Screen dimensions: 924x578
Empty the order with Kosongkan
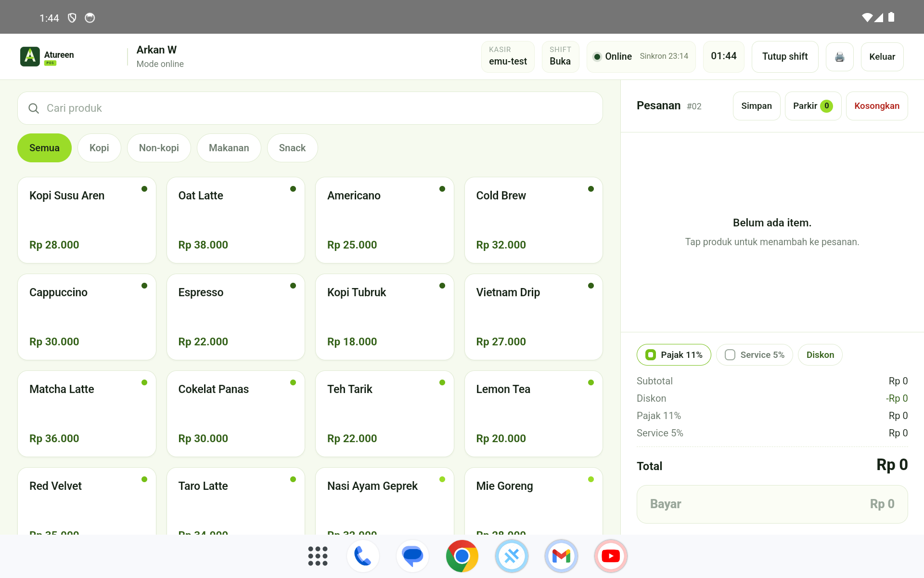[x=877, y=106]
